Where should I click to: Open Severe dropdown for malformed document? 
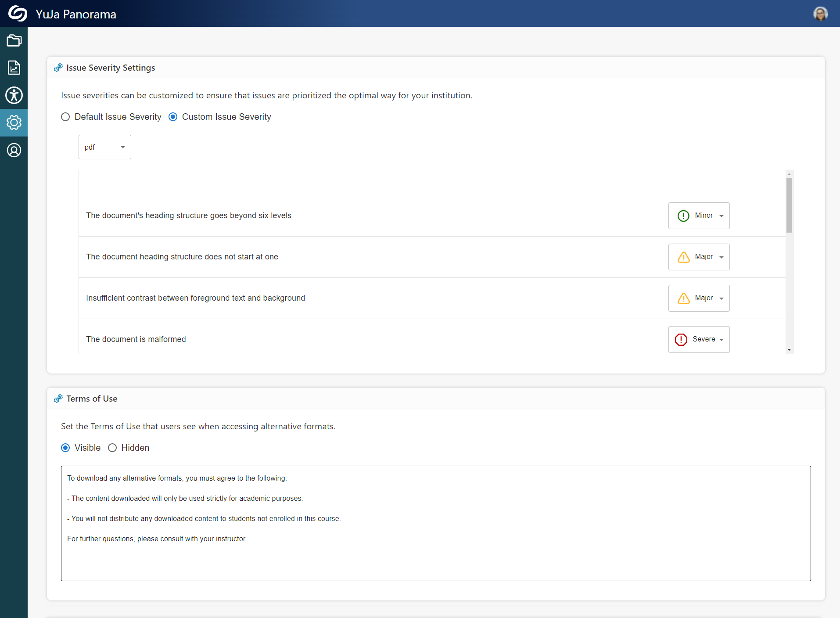point(699,339)
